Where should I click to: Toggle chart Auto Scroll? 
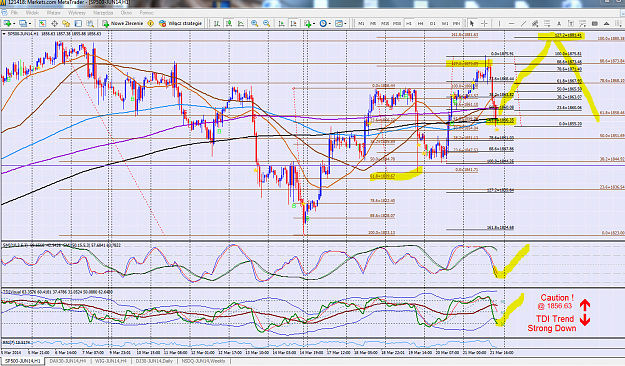tap(281, 24)
